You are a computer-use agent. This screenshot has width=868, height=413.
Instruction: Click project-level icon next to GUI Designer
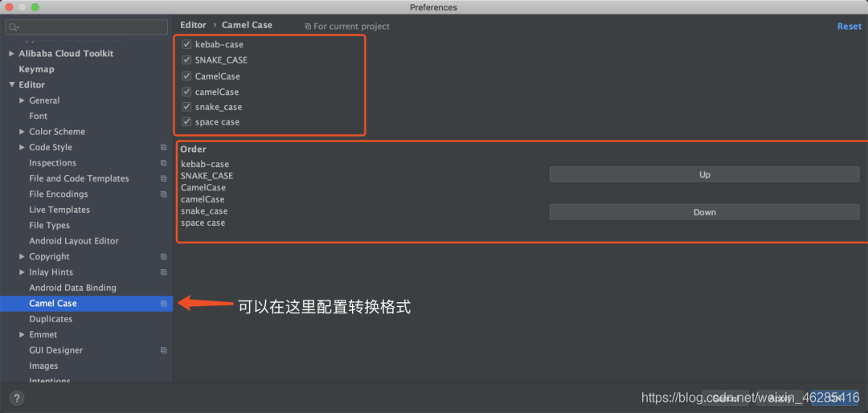[163, 350]
